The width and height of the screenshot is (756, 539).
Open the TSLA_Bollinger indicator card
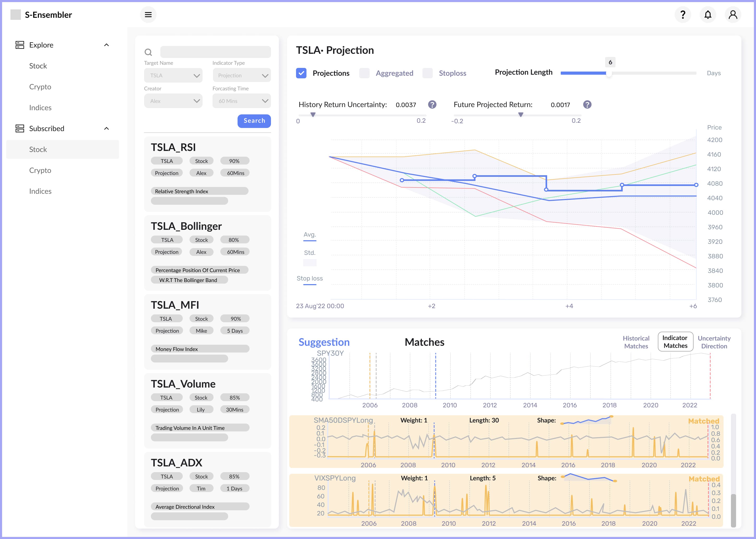pyautogui.click(x=208, y=253)
